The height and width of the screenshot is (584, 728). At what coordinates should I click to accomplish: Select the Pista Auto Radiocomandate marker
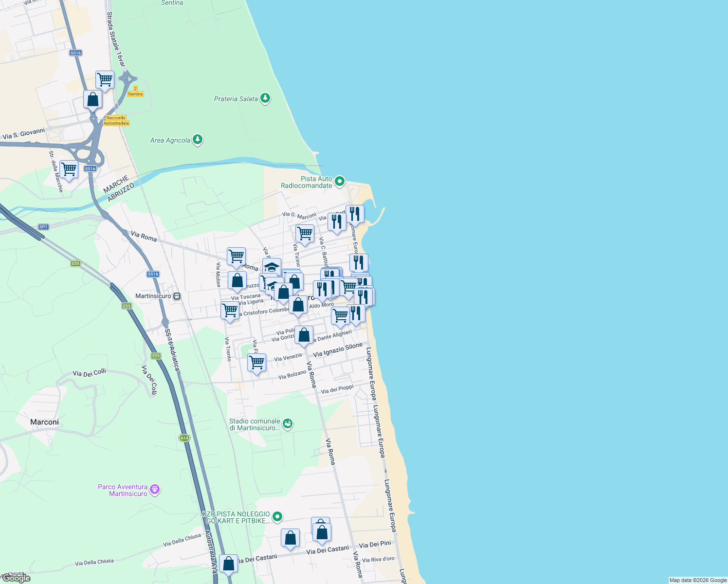339,180
